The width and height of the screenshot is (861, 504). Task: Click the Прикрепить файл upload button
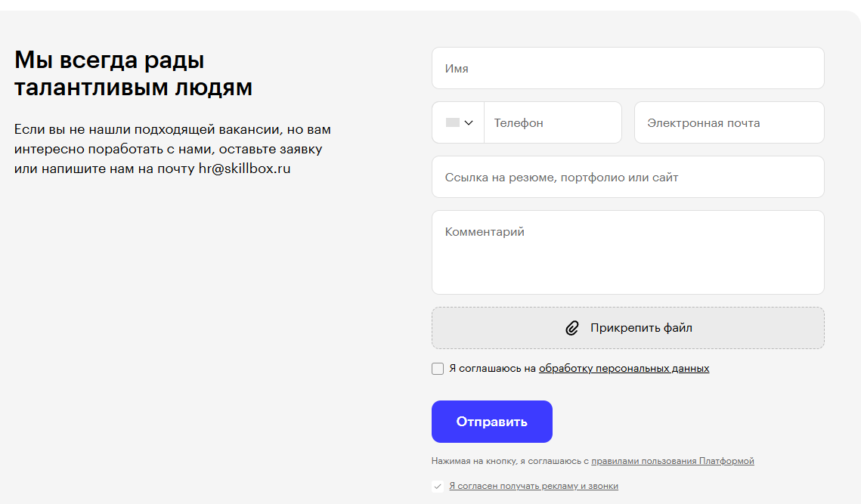pos(627,327)
